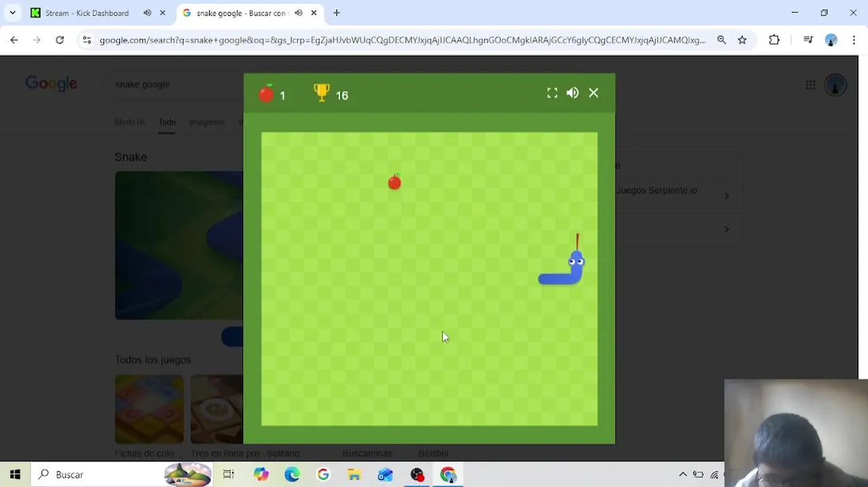The height and width of the screenshot is (487, 868).
Task: Mute the Snake game sound
Action: (x=573, y=93)
